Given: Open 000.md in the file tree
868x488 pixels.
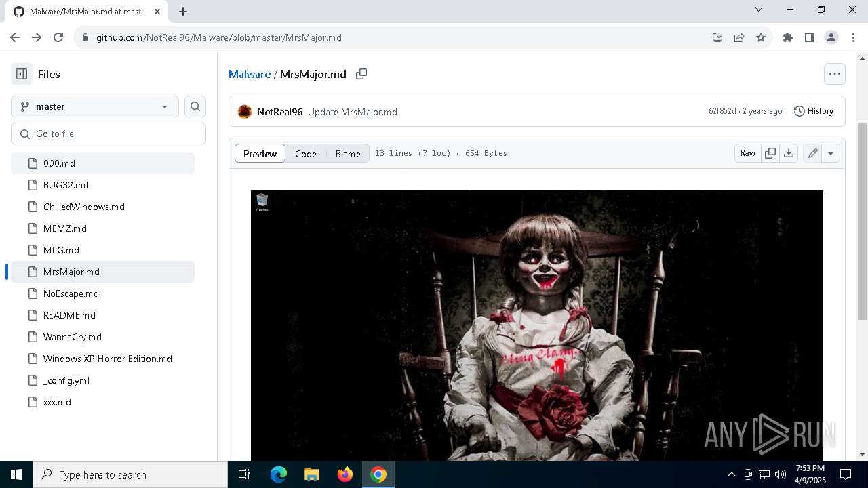Looking at the screenshot, I should pos(103,163).
